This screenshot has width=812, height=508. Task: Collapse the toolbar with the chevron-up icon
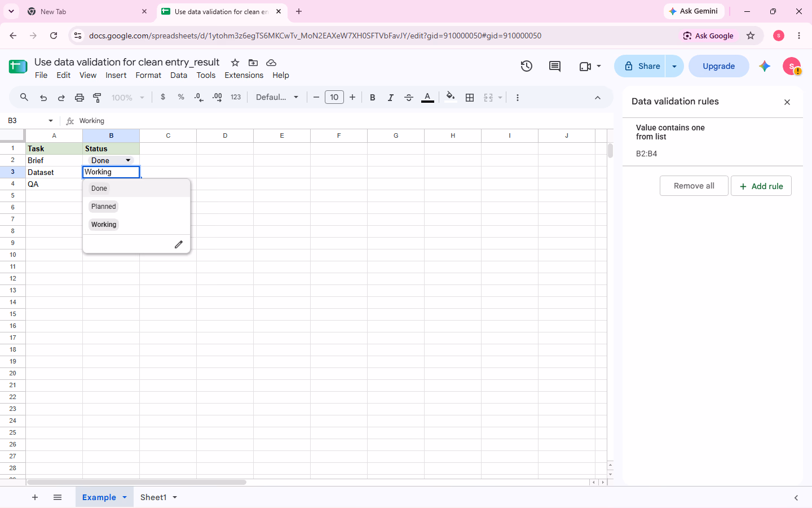(598, 98)
